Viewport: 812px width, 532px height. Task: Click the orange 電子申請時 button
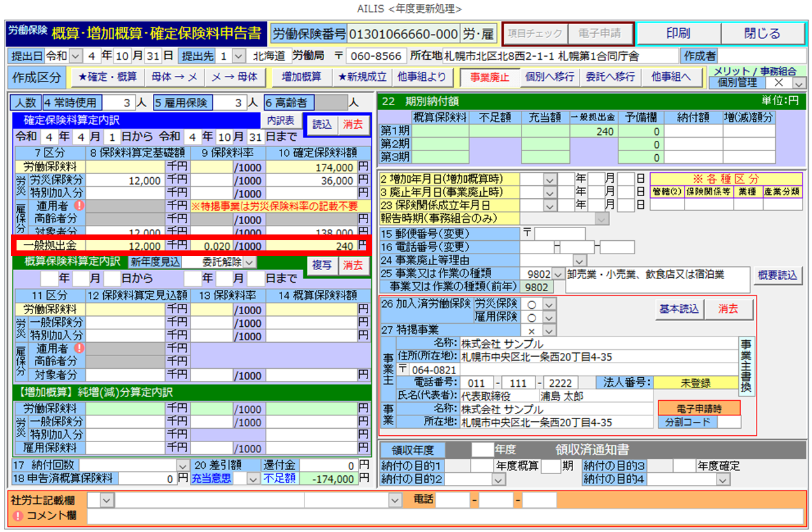(x=699, y=408)
